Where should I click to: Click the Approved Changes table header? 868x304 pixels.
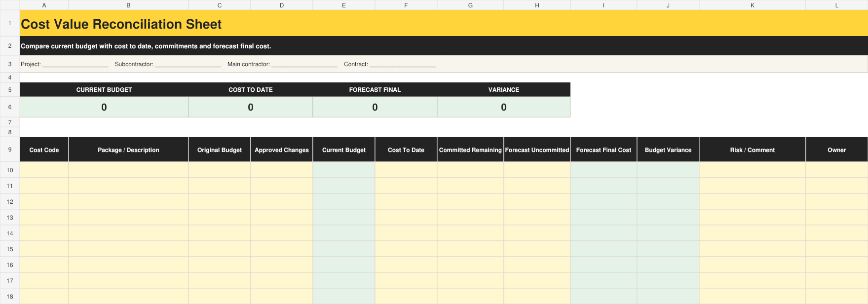tap(282, 150)
